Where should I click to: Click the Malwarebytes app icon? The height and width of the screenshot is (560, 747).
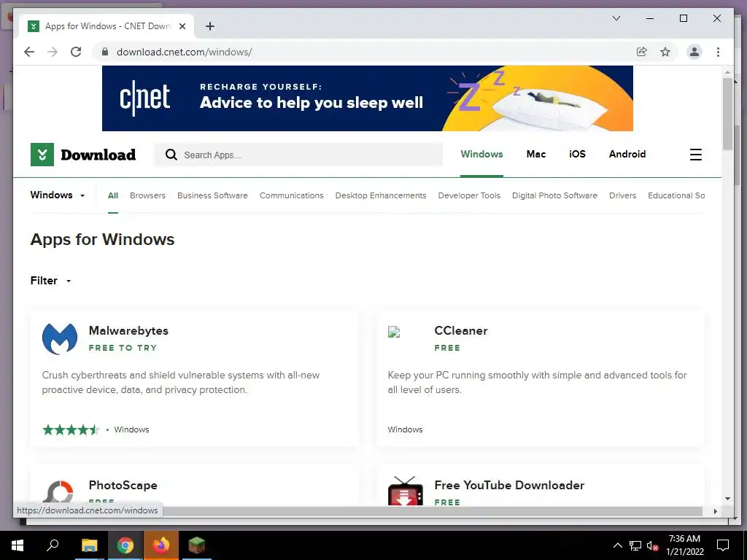(x=60, y=338)
